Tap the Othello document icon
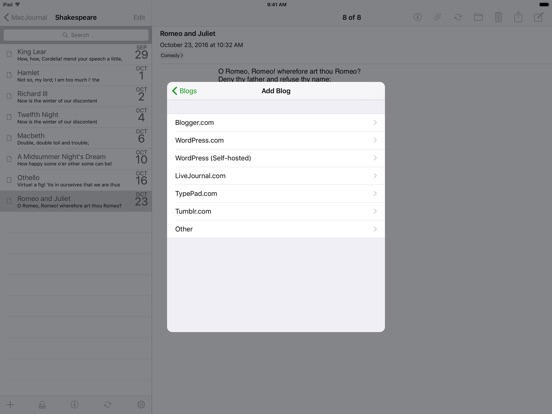Screen dimensions: 552x414 coord(9,180)
